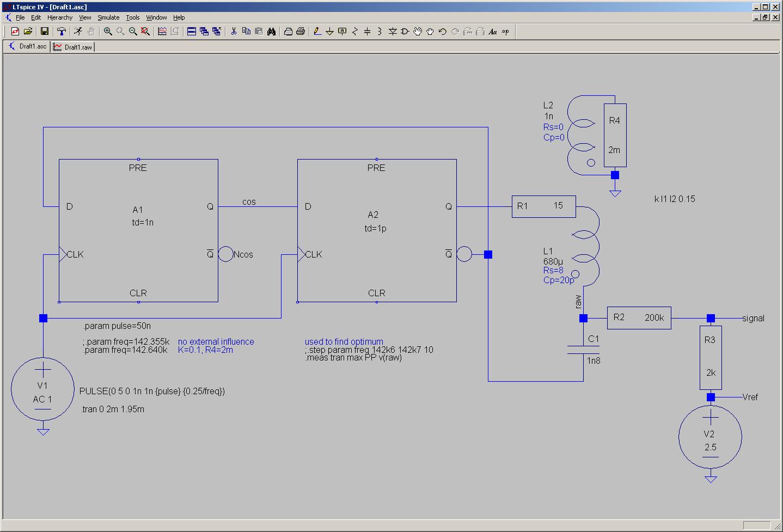The width and height of the screenshot is (783, 532).
Task: Save the schematic with floppy icon
Action: [45, 32]
